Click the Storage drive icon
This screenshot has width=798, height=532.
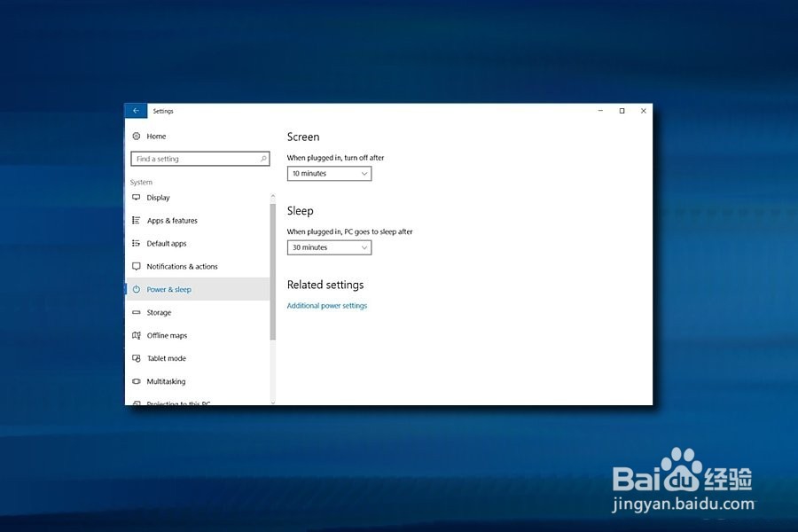(x=136, y=312)
